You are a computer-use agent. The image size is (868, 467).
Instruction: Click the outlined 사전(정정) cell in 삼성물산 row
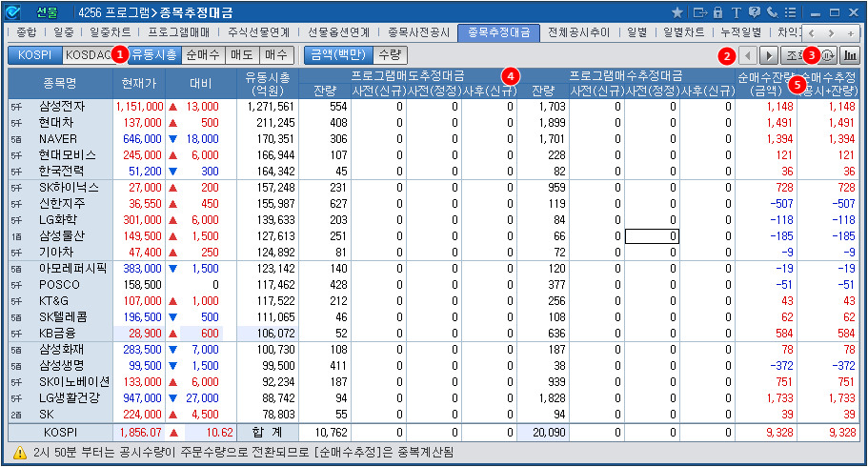652,236
